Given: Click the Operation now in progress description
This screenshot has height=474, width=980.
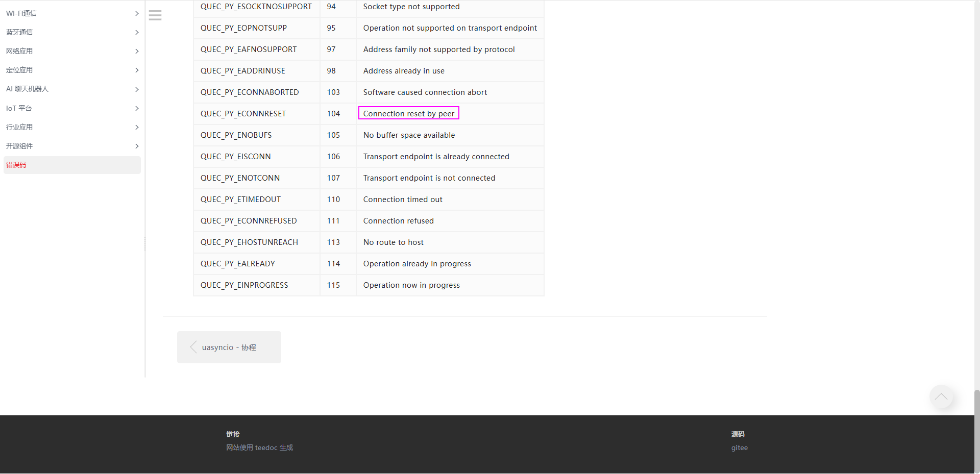Looking at the screenshot, I should tap(411, 285).
